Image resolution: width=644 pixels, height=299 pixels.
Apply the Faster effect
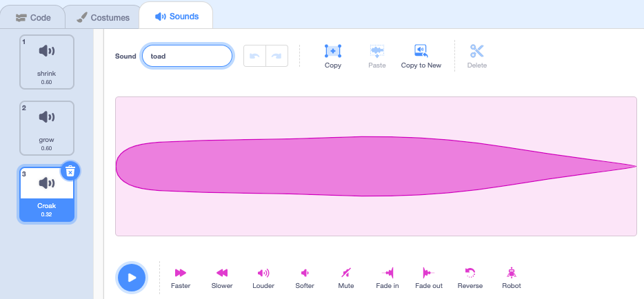coord(181,278)
